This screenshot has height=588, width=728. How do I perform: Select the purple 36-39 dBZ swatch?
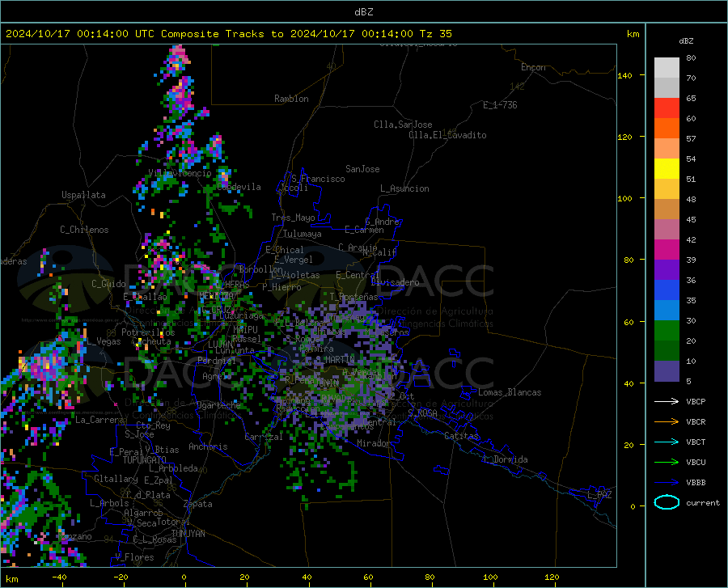[x=667, y=270]
